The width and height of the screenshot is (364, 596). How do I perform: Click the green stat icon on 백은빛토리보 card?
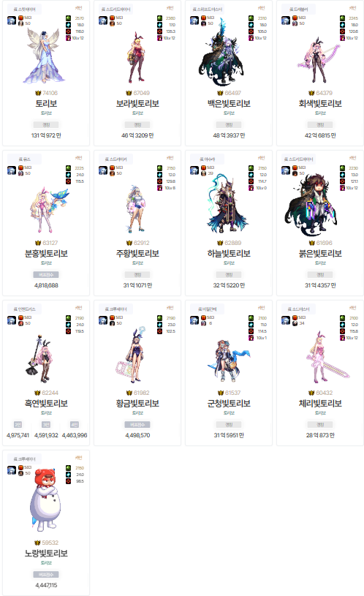pyautogui.click(x=251, y=18)
